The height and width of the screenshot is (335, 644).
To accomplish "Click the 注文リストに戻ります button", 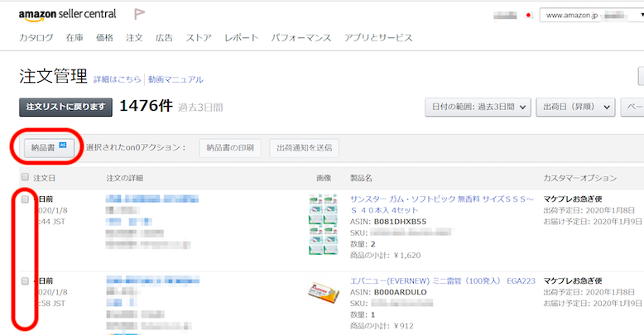I will [65, 107].
